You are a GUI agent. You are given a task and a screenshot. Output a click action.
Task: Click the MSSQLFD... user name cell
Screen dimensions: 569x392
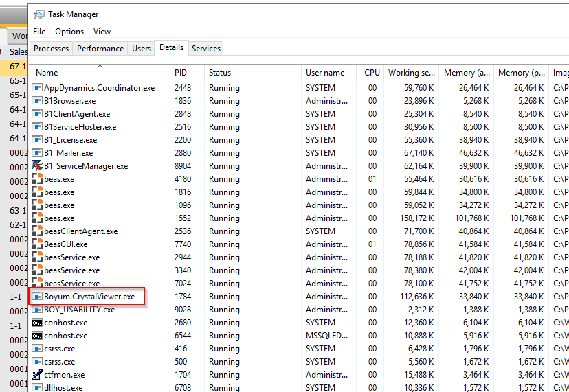[326, 336]
